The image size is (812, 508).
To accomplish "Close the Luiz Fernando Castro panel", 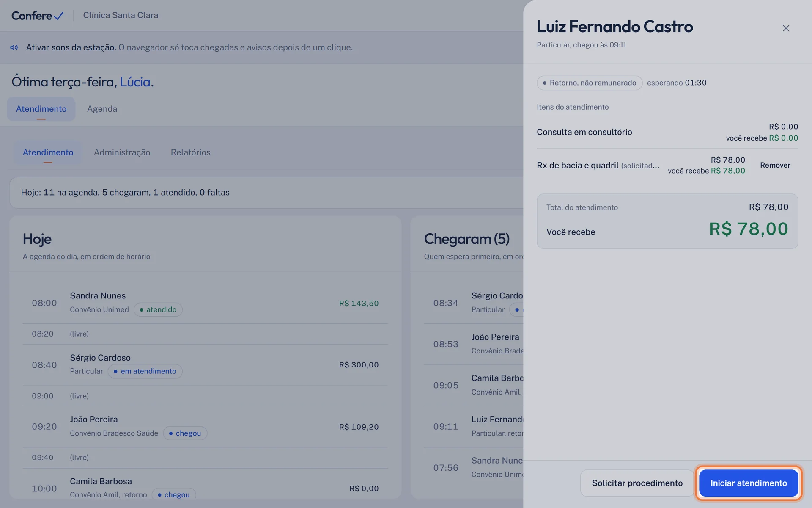I will pyautogui.click(x=786, y=28).
